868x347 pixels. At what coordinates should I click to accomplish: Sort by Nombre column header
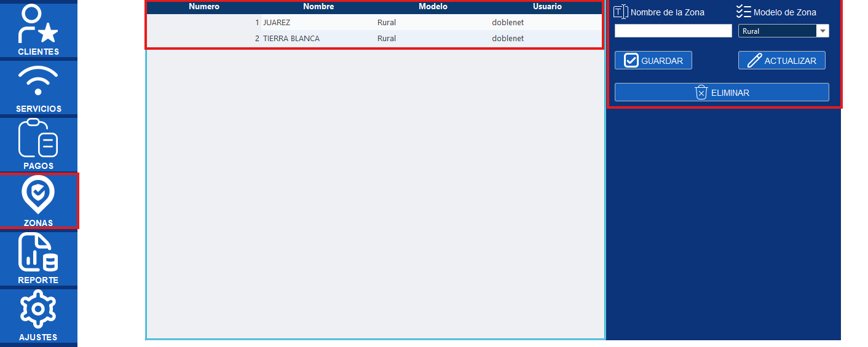click(318, 7)
